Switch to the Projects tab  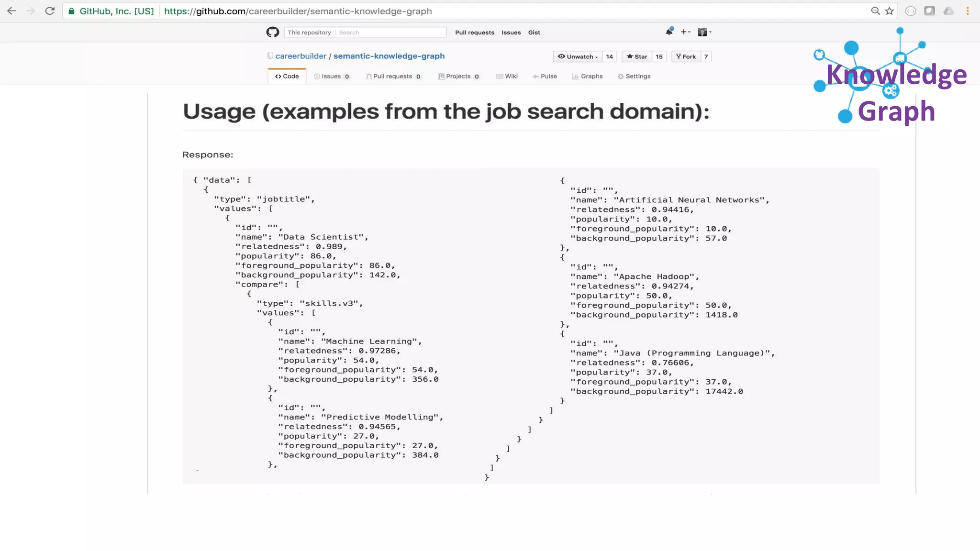tap(458, 76)
